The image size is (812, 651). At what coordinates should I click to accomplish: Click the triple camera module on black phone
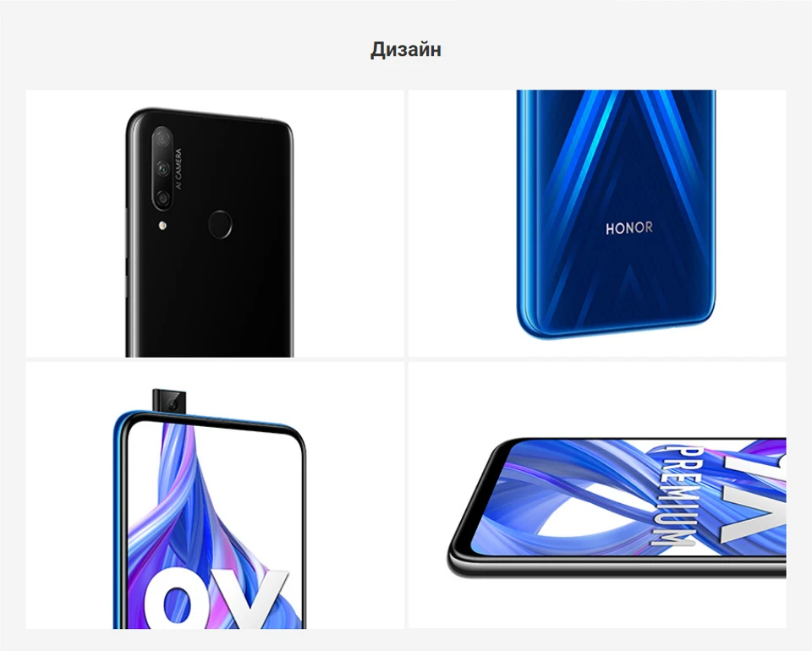pyautogui.click(x=162, y=168)
